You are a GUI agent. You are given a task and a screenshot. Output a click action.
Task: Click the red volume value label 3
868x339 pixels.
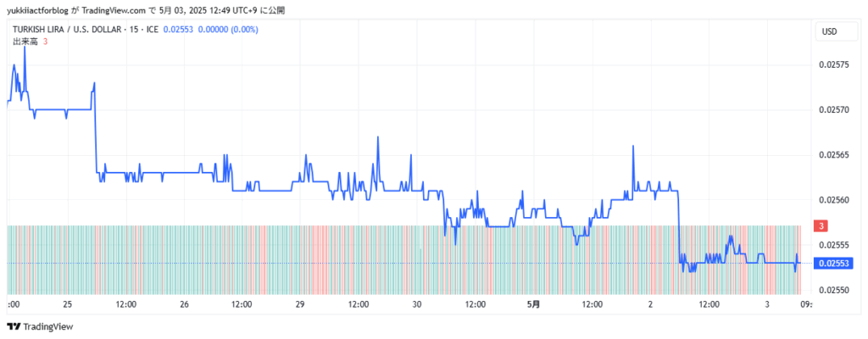(822, 225)
